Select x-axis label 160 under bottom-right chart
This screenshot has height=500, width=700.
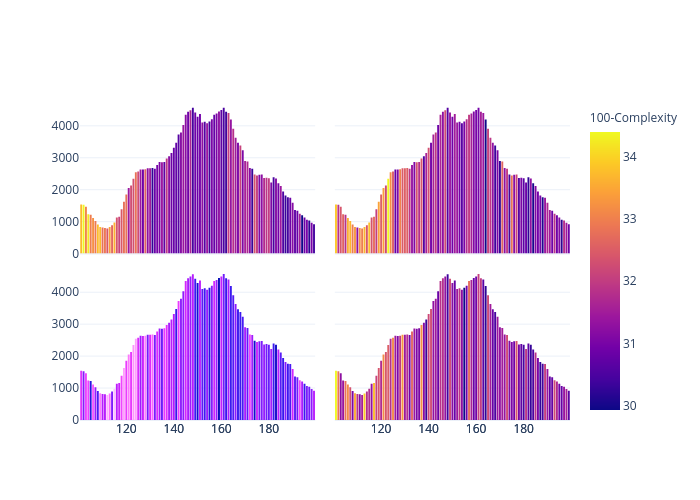(x=476, y=429)
